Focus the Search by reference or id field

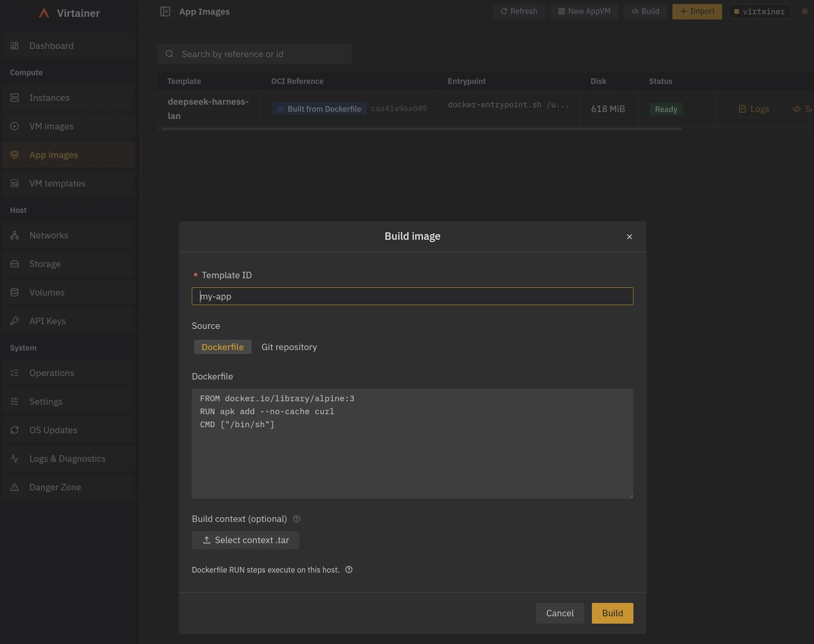tap(254, 54)
